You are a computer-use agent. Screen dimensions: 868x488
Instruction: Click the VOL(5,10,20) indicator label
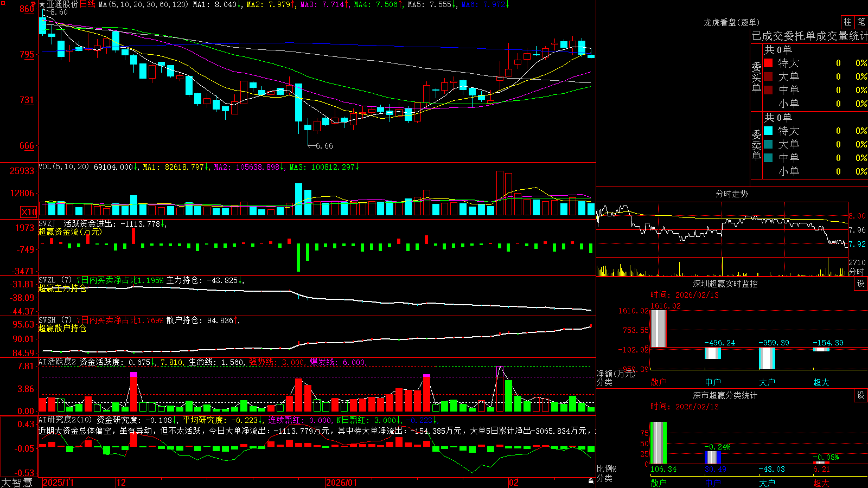(x=63, y=167)
